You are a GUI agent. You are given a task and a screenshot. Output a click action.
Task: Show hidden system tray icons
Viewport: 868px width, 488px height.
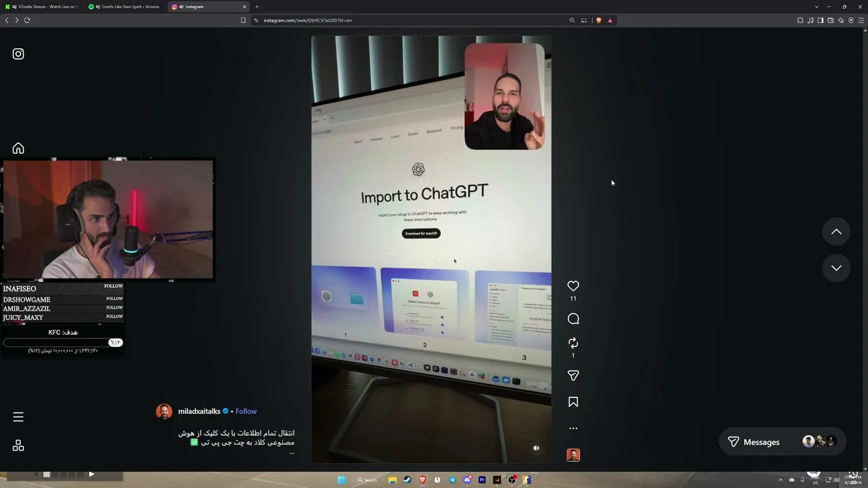click(781, 480)
